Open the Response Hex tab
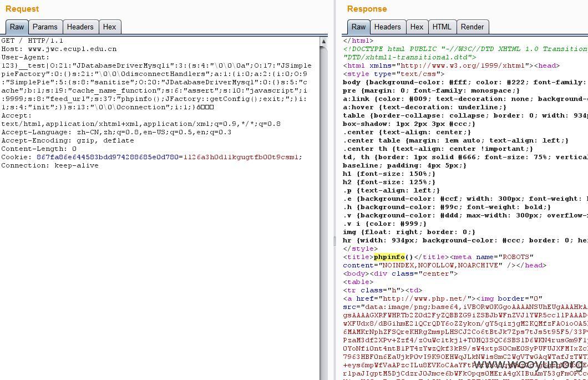Screen dimensions: 588x380 pos(417,27)
